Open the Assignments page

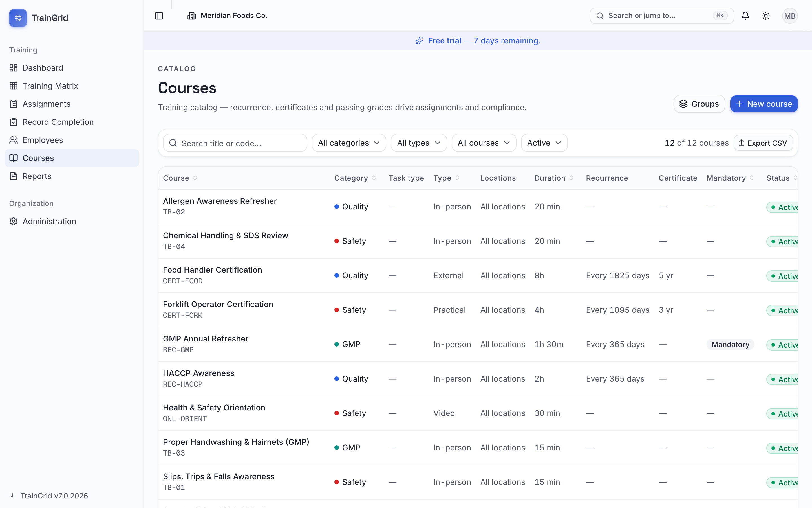click(x=72, y=104)
